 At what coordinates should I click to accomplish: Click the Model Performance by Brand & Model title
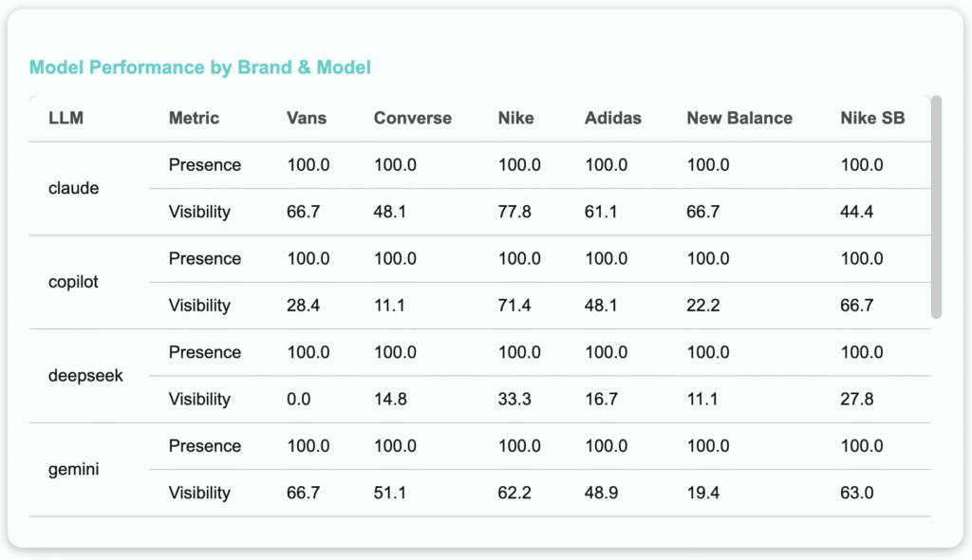click(x=200, y=67)
